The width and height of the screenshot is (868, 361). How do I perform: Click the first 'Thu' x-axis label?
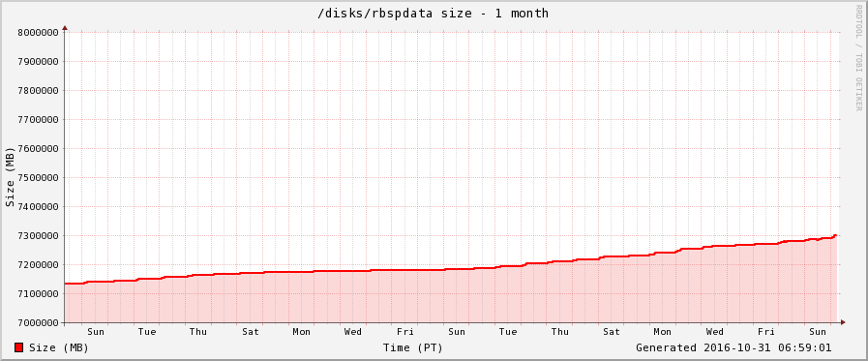coord(198,332)
